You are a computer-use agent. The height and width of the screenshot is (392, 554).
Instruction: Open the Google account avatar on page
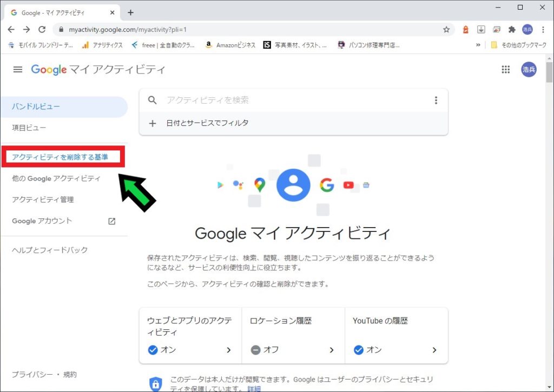pos(529,69)
